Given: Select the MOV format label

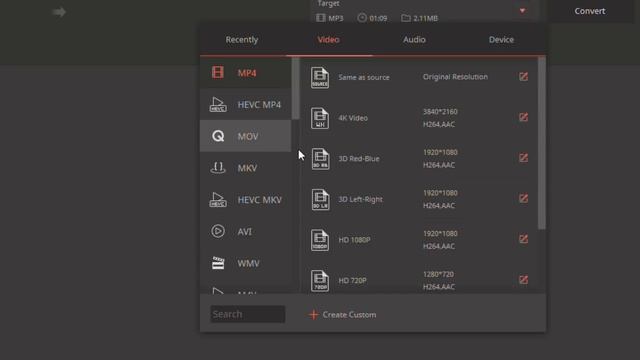Looking at the screenshot, I should click(x=248, y=136).
